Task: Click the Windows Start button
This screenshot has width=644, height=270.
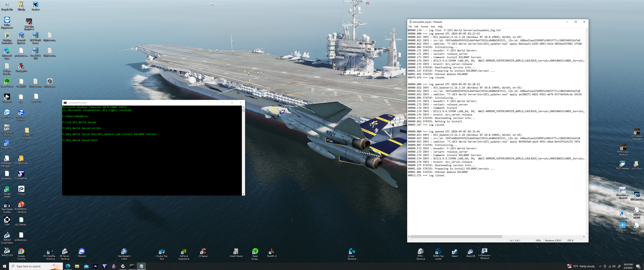Action: tap(4, 266)
